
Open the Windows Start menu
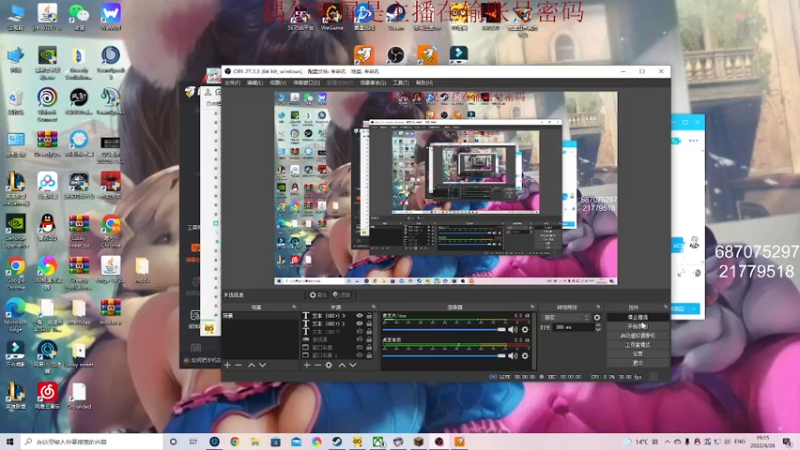(10, 441)
